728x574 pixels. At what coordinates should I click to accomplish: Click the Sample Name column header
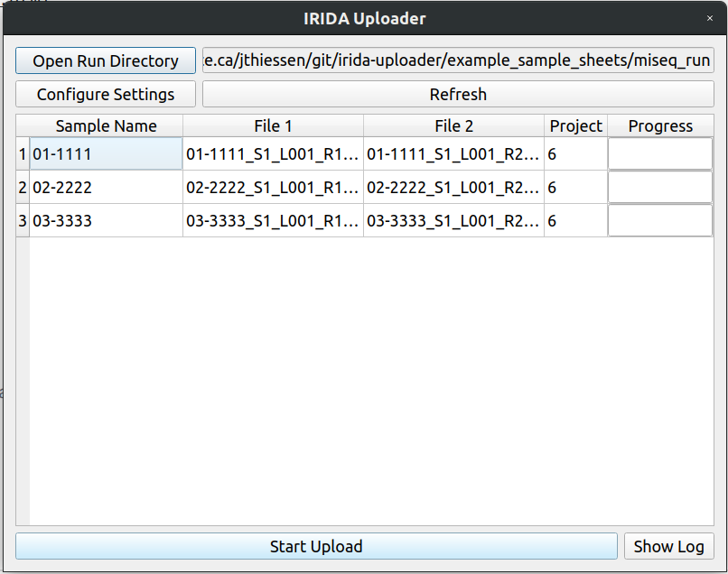[x=107, y=125]
